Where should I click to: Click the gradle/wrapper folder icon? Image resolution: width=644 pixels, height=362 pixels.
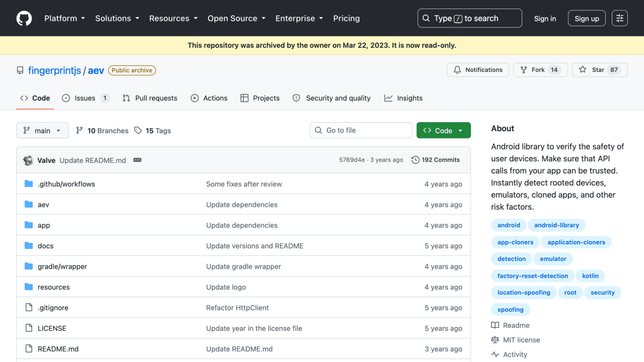[x=29, y=267]
